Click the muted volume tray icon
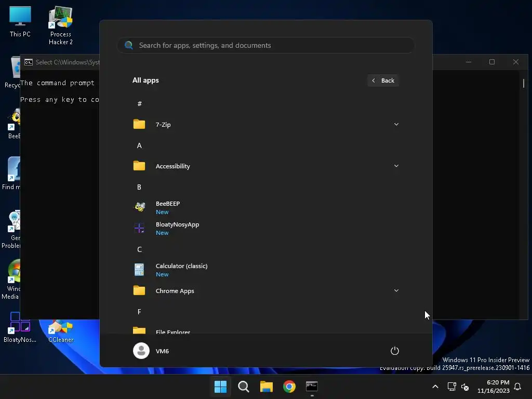 (x=465, y=387)
